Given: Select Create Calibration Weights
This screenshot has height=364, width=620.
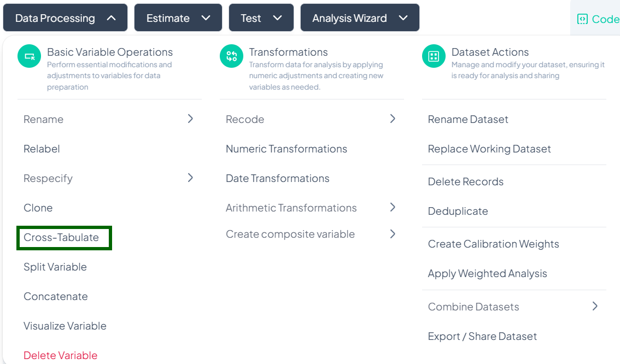Looking at the screenshot, I should pos(493,244).
